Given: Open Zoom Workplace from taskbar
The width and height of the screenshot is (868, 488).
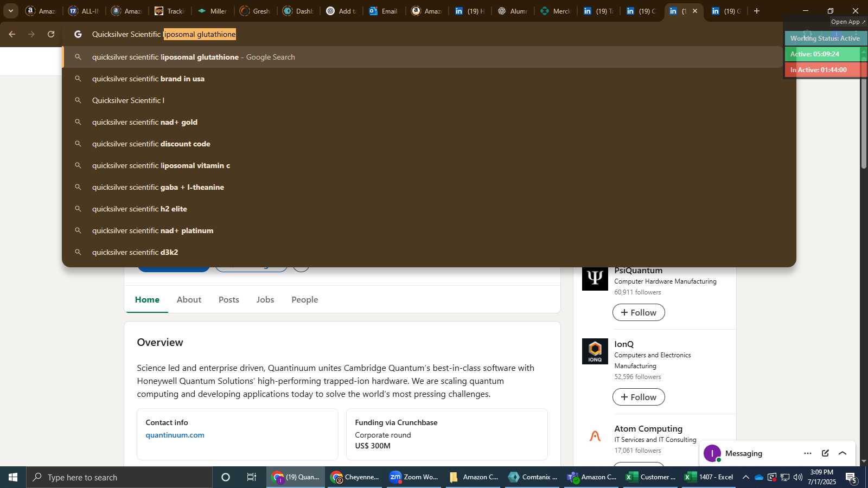Looking at the screenshot, I should (x=415, y=477).
